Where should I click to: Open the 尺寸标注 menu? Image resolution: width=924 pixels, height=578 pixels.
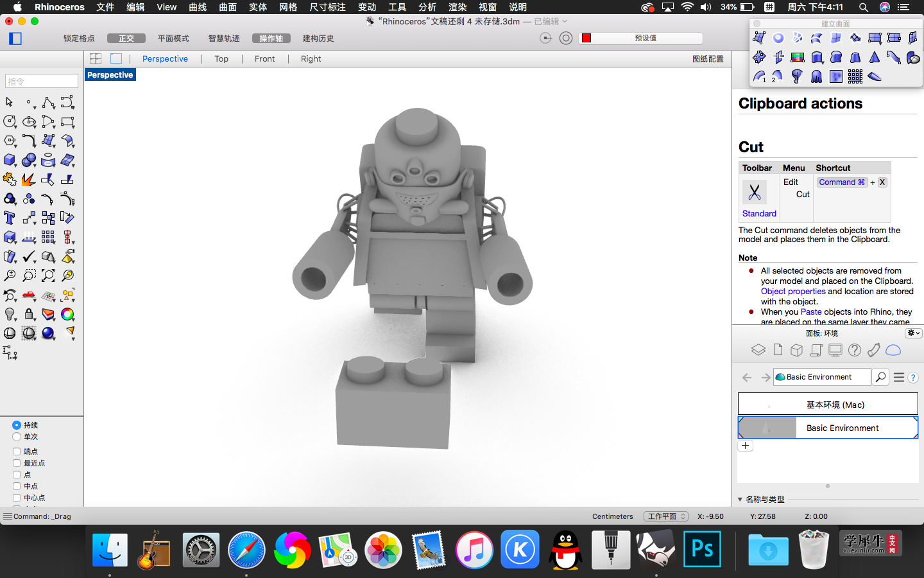tap(328, 7)
